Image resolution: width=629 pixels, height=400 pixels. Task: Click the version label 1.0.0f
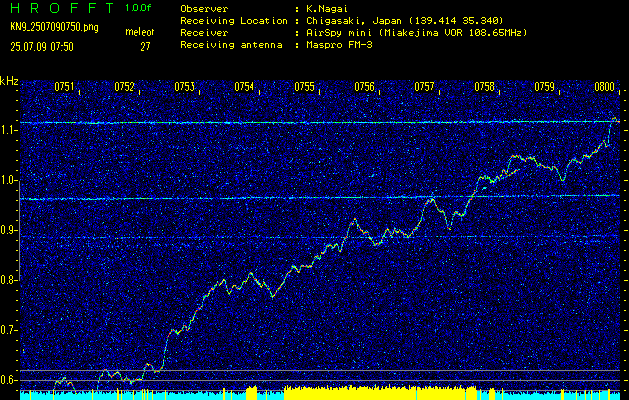point(138,8)
